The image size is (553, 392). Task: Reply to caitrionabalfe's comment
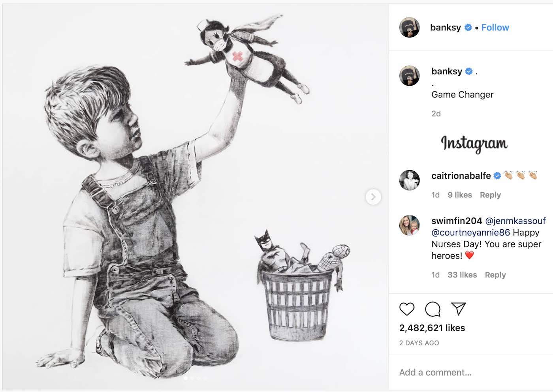490,195
